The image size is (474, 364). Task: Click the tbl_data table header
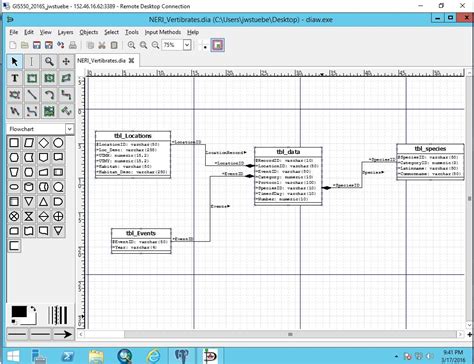(x=288, y=152)
